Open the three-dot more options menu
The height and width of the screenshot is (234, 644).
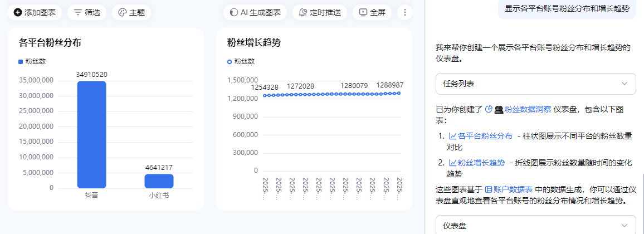pyautogui.click(x=405, y=12)
